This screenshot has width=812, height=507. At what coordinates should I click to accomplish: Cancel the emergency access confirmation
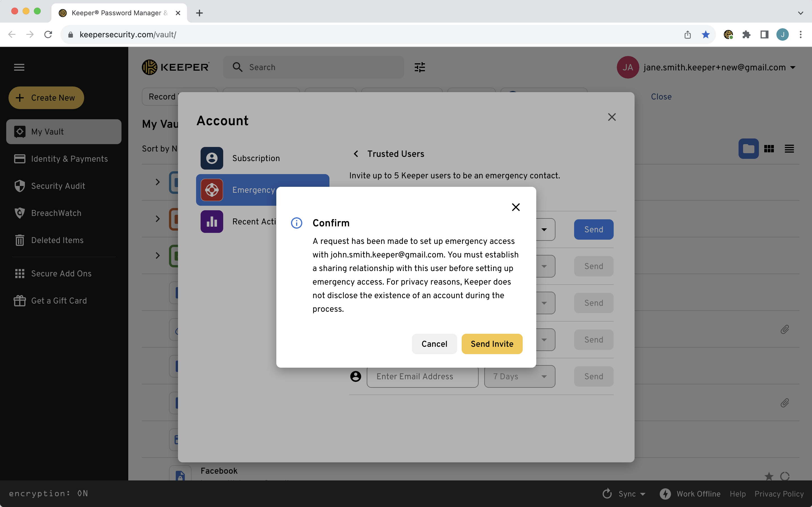[434, 344]
